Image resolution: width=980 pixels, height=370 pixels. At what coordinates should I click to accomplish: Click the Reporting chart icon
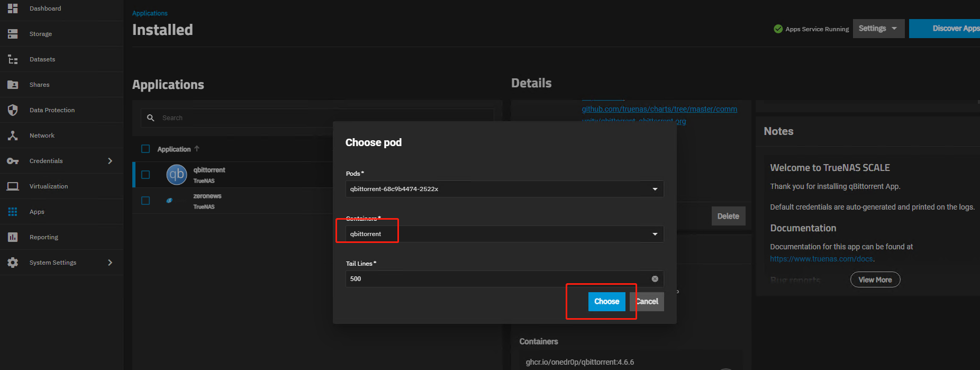click(x=13, y=237)
